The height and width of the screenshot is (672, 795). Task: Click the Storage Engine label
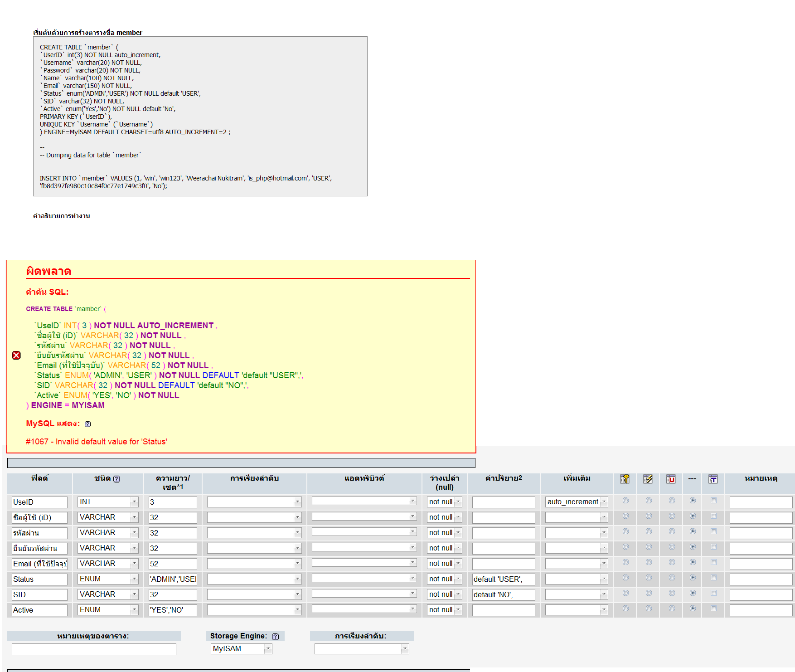238,636
